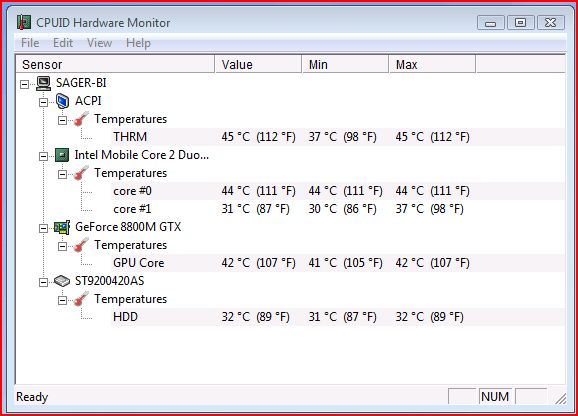
Task: Select the SAGER-BI computer icon
Action: (x=43, y=83)
